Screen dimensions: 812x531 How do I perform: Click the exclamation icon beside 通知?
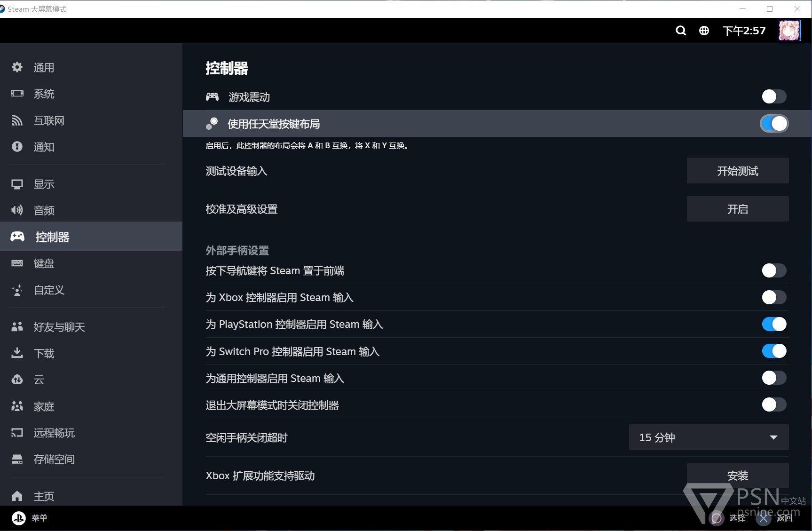(17, 147)
